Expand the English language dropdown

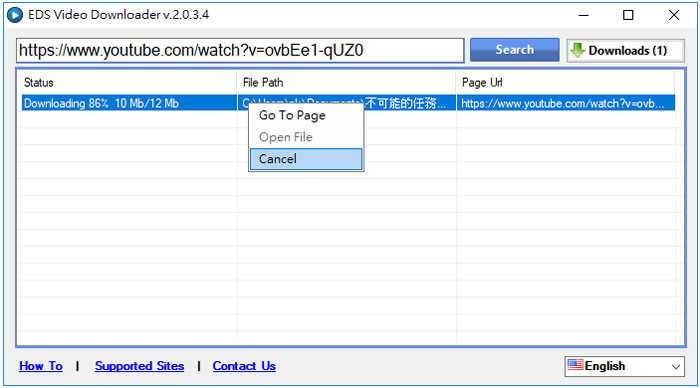(x=624, y=366)
